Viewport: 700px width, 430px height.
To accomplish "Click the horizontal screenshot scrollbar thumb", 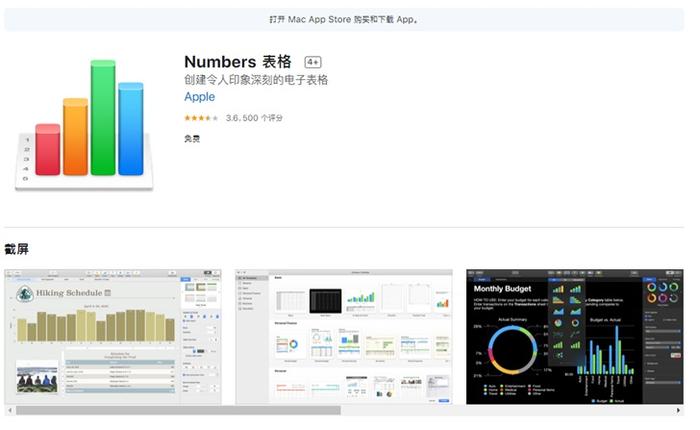I will pyautogui.click(x=178, y=410).
